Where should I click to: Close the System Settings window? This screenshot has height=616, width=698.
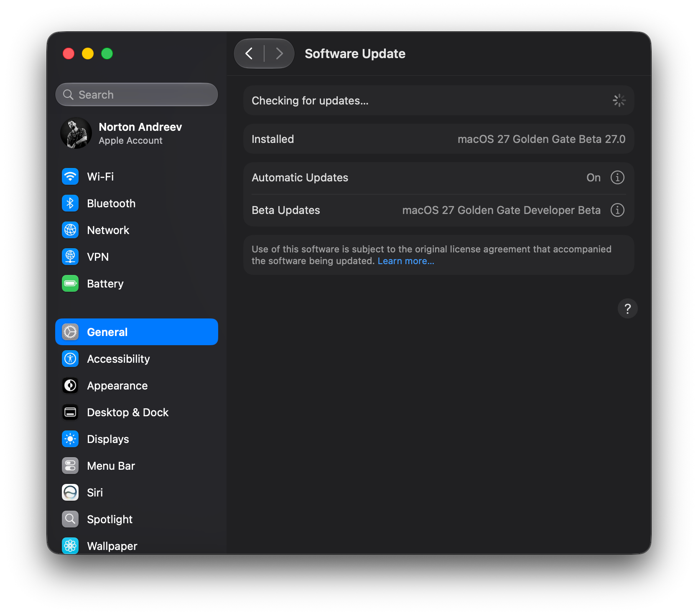pos(69,53)
